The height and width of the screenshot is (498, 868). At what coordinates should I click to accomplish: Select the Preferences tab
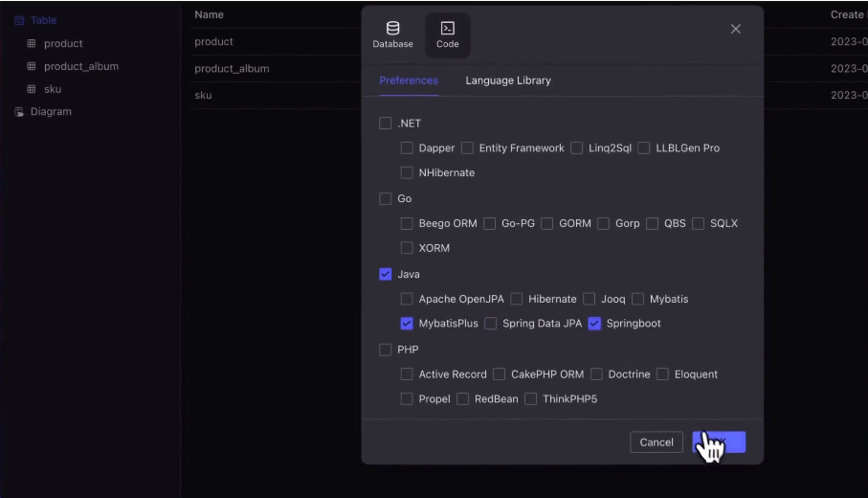(409, 80)
